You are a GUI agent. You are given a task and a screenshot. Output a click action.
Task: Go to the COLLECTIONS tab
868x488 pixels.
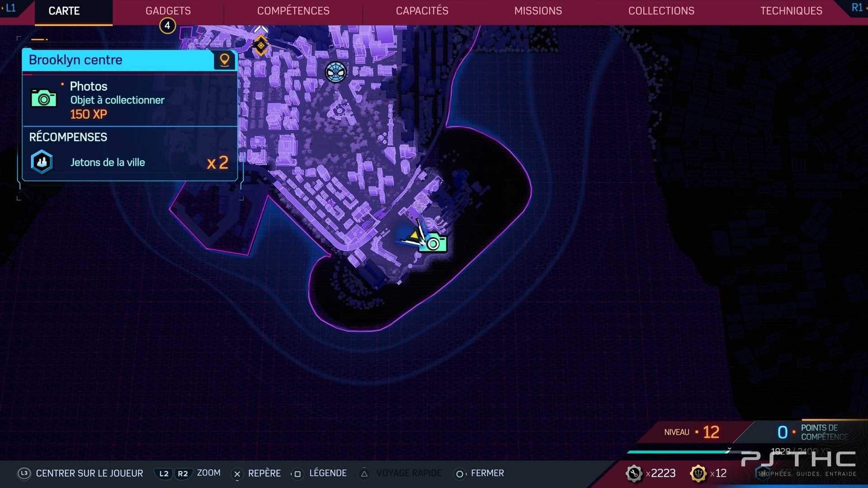pos(661,11)
